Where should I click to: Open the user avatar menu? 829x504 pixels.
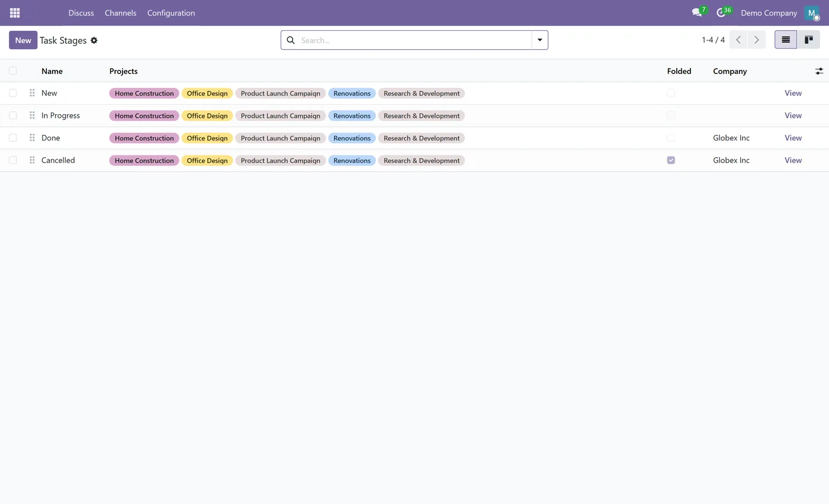tap(811, 12)
